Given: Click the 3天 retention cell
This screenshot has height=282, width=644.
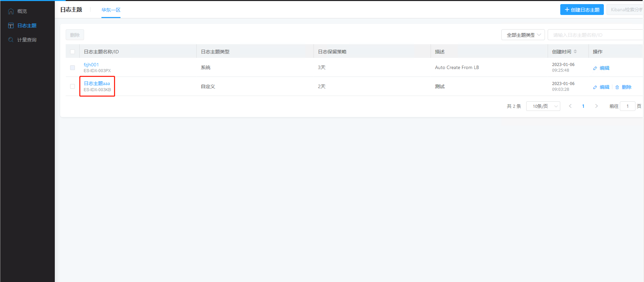Looking at the screenshot, I should 322,67.
